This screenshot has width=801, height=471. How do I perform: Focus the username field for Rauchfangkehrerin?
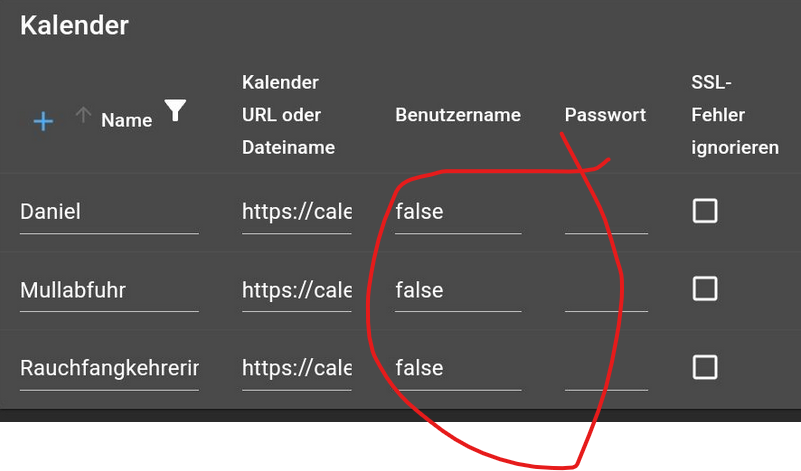click(x=458, y=368)
